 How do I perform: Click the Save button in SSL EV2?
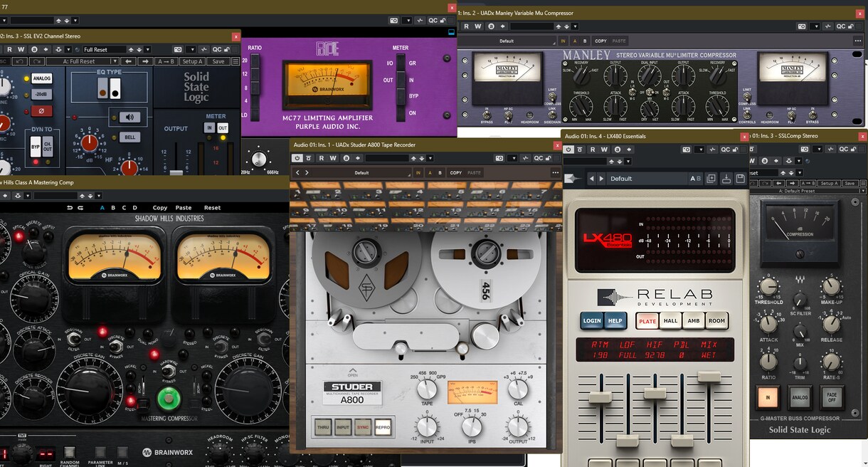coord(218,61)
